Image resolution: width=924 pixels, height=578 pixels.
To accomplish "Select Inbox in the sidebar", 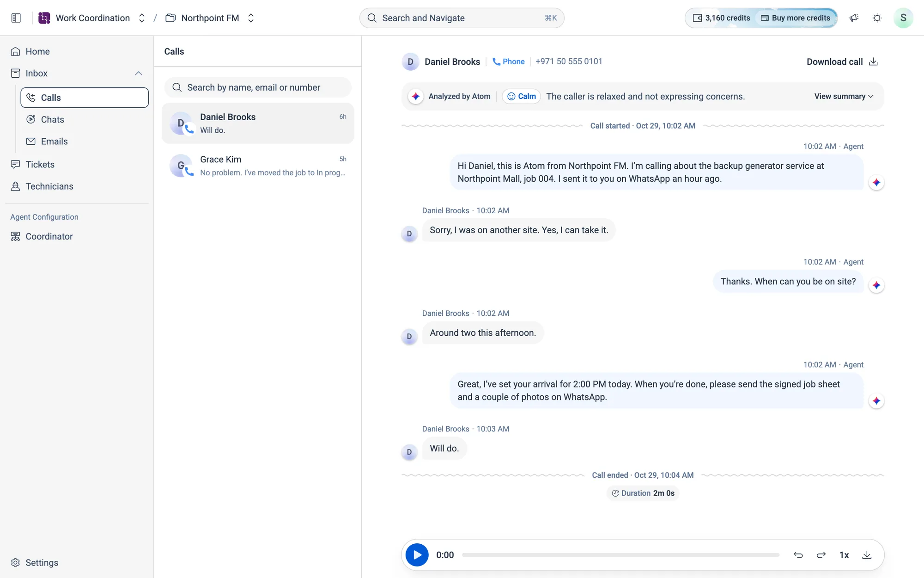I will pyautogui.click(x=36, y=73).
